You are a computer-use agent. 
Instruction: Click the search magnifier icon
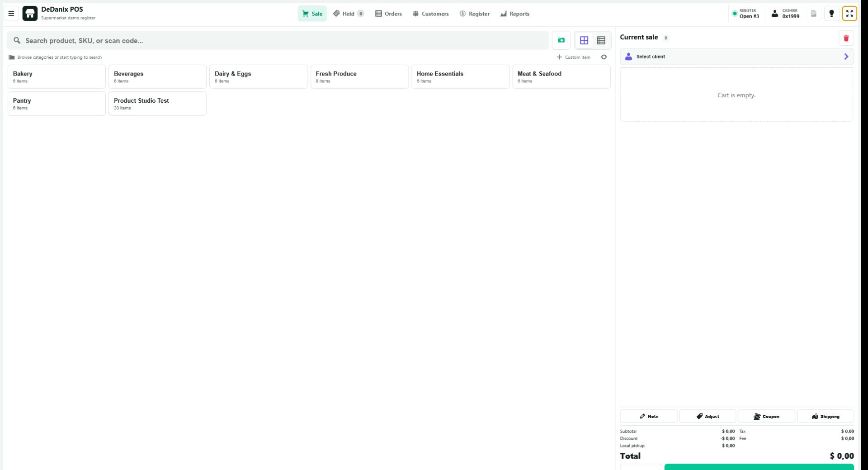pos(17,41)
